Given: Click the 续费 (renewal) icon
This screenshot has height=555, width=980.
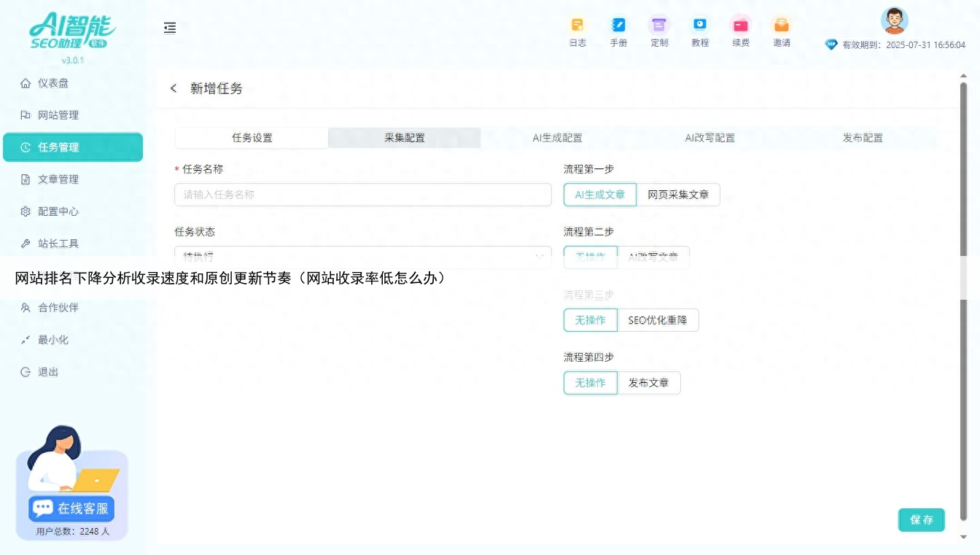Looking at the screenshot, I should pos(741,29).
